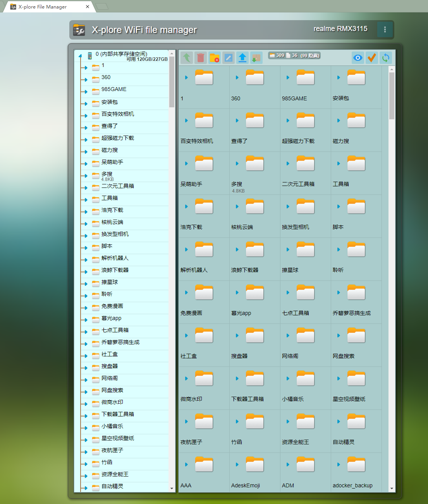Click blue arrow beside 搜盘器 in grid

(x=237, y=335)
